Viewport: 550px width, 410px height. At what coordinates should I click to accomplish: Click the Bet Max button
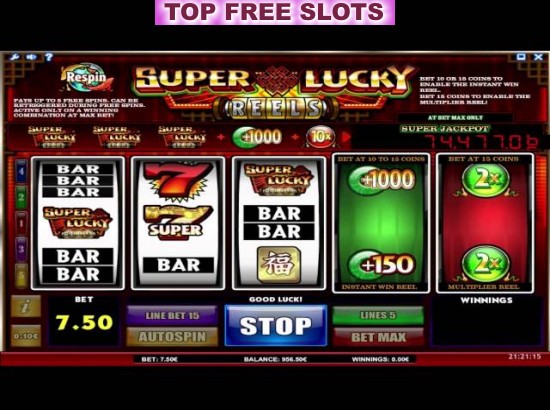click(x=378, y=337)
